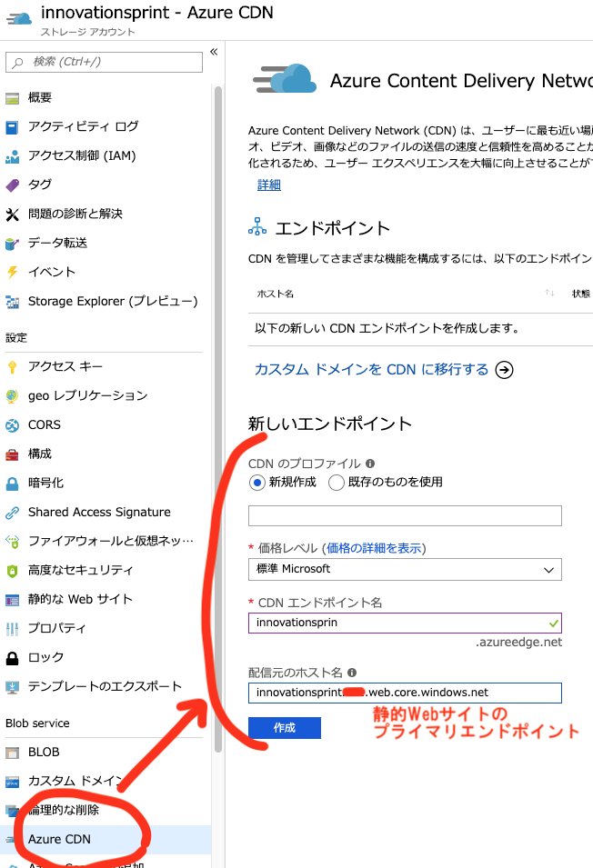Click the アクセス制御 (IAM) icon
This screenshot has height=868, width=593.
(12, 156)
